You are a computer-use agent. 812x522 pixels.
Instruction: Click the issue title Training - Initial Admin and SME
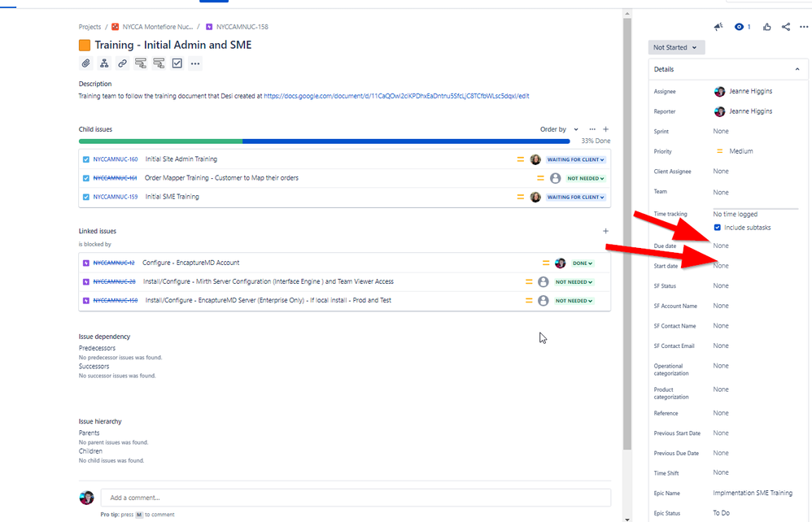click(x=173, y=45)
